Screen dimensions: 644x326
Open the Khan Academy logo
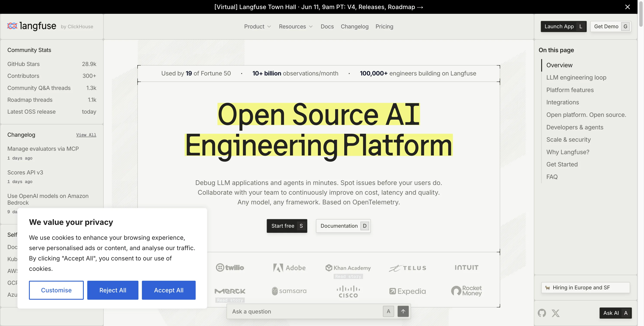[348, 268]
